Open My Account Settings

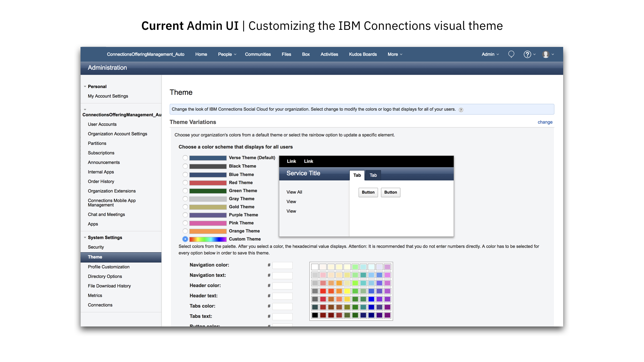pos(108,96)
